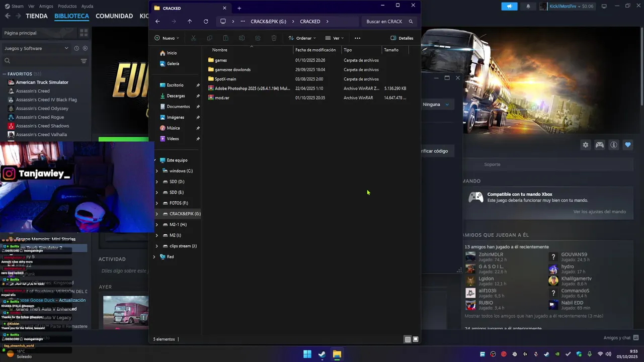Image resolution: width=644 pixels, height=362 pixels.
Task: Open the Nuevo dropdown
Action: (x=167, y=38)
